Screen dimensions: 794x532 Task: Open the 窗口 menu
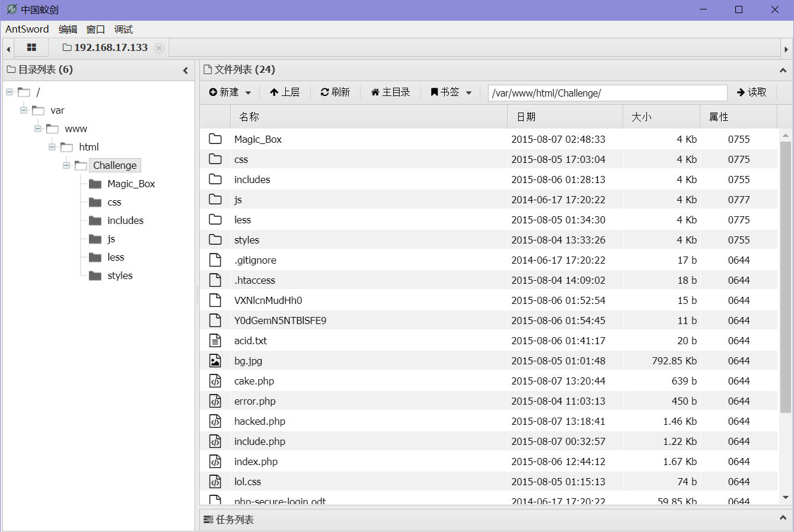95,29
